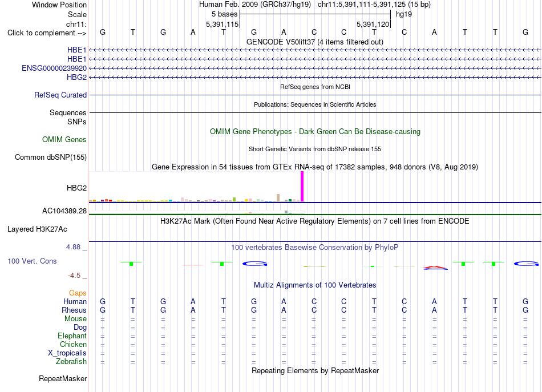Click 'Short Genetic Variants from dbSNP release 155'

[x=314, y=149]
